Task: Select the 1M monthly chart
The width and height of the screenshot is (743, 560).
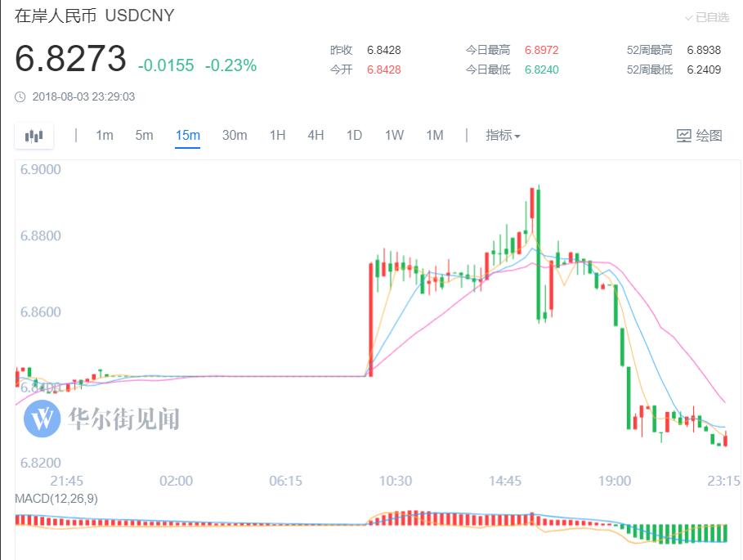Action: click(434, 135)
